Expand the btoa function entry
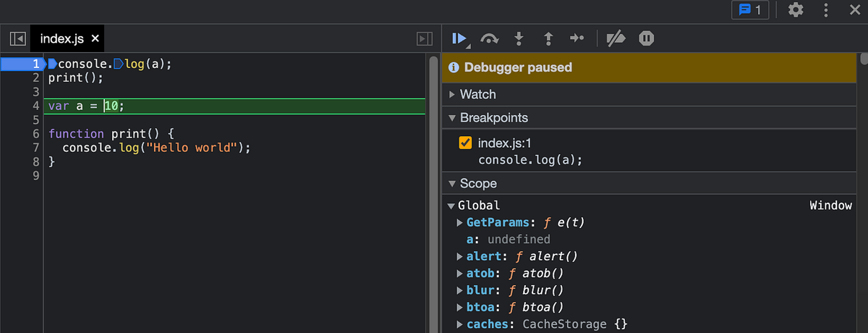 [x=460, y=307]
